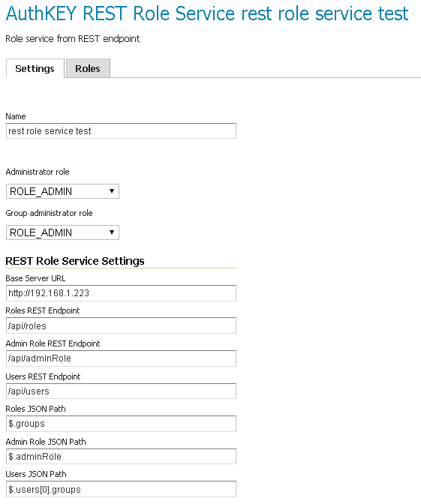Click the REST Role Service Settings heading

tap(75, 261)
